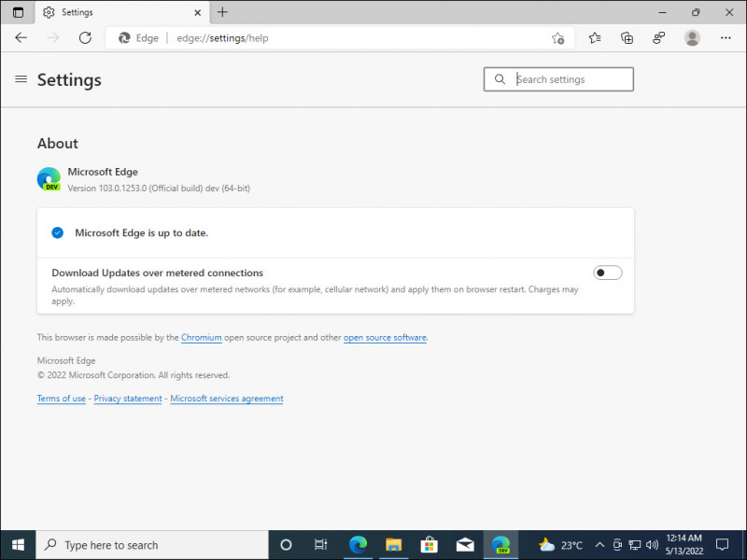The height and width of the screenshot is (560, 747).
Task: Open the Collections panel
Action: (627, 38)
